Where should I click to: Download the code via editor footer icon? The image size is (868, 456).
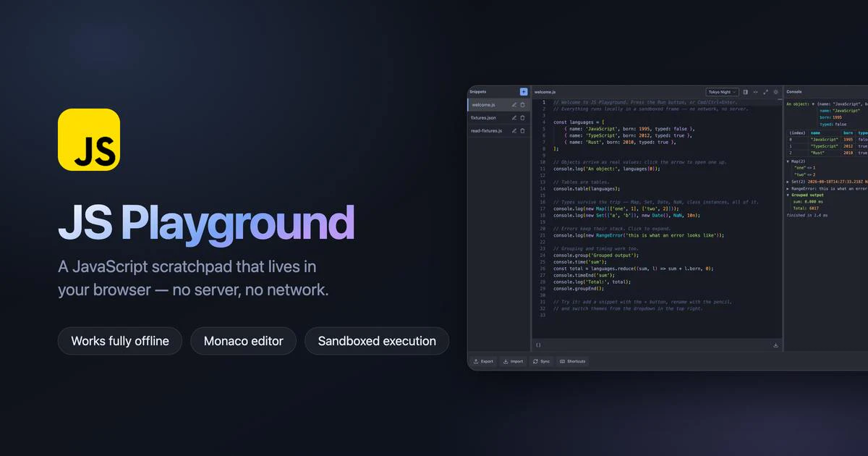(x=776, y=345)
